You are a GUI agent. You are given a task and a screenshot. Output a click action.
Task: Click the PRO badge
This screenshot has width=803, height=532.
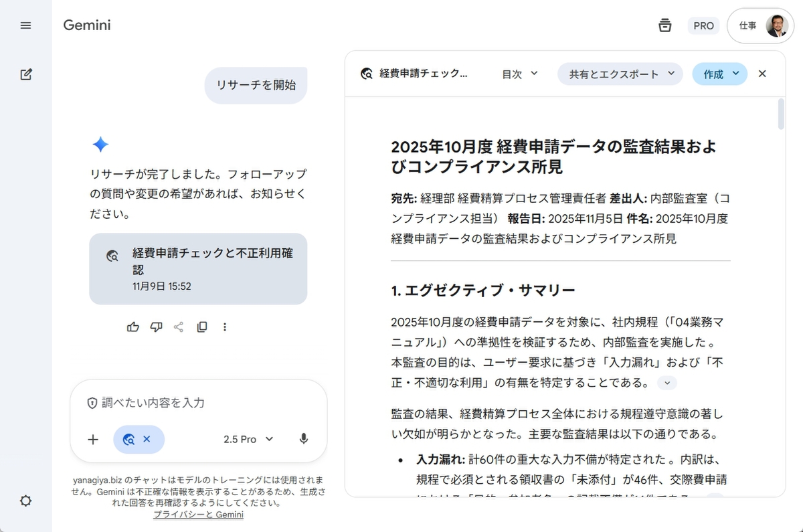coord(703,25)
